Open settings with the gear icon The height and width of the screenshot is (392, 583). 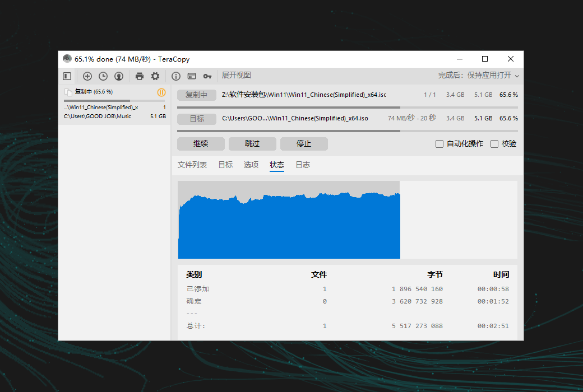[x=155, y=76]
